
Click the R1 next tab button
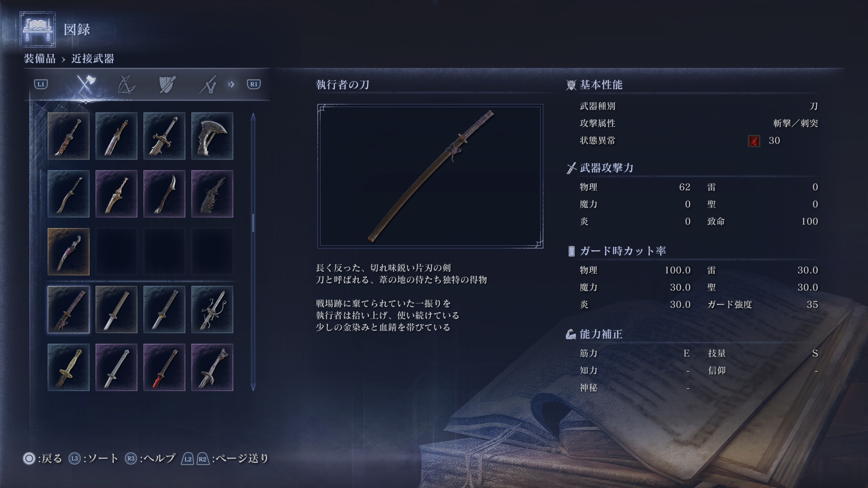coord(254,84)
